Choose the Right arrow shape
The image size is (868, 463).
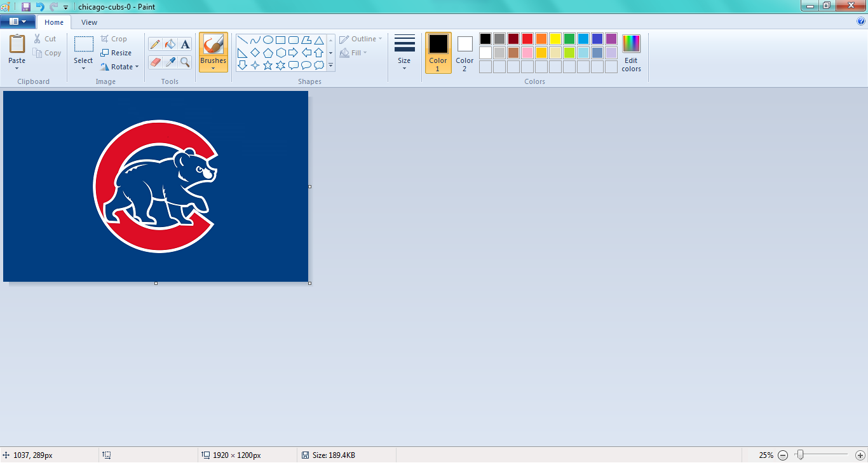click(x=293, y=53)
